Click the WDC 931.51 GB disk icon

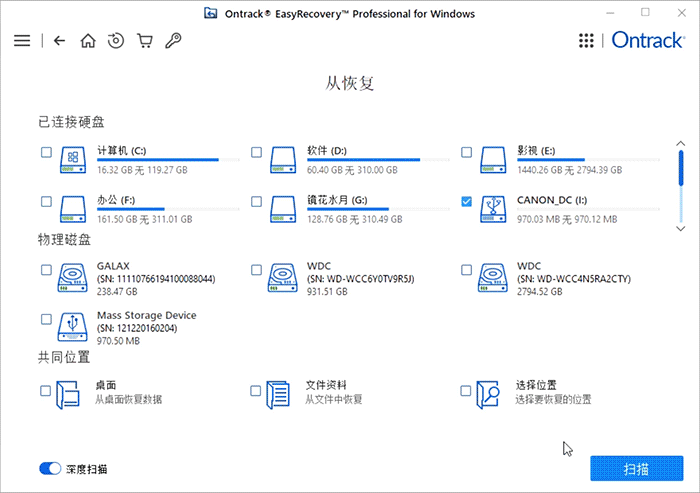click(x=283, y=277)
